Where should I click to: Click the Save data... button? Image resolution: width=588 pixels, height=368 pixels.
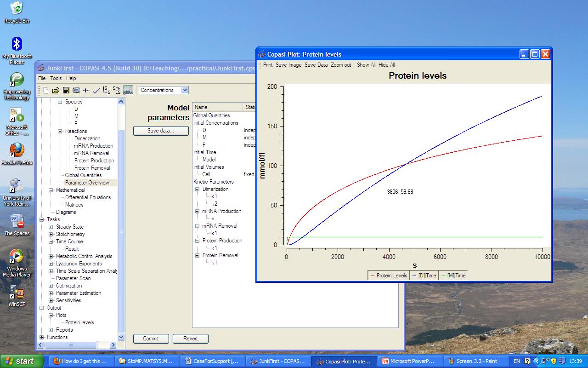[160, 131]
